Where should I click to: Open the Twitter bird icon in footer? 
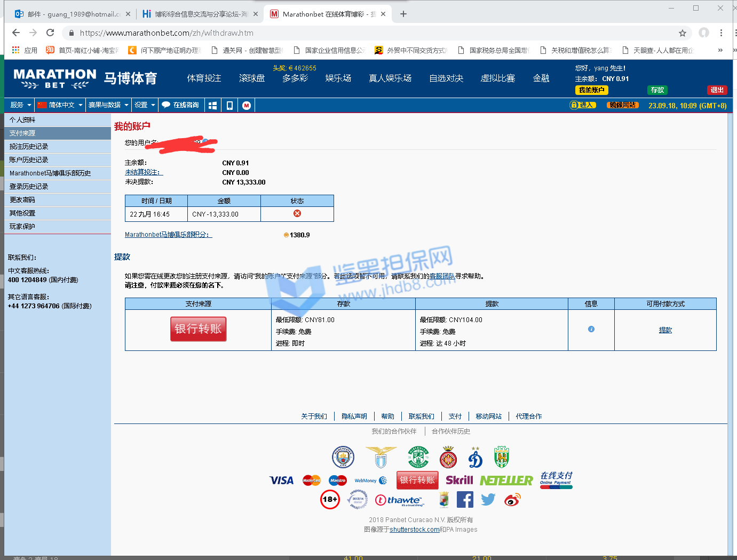488,500
